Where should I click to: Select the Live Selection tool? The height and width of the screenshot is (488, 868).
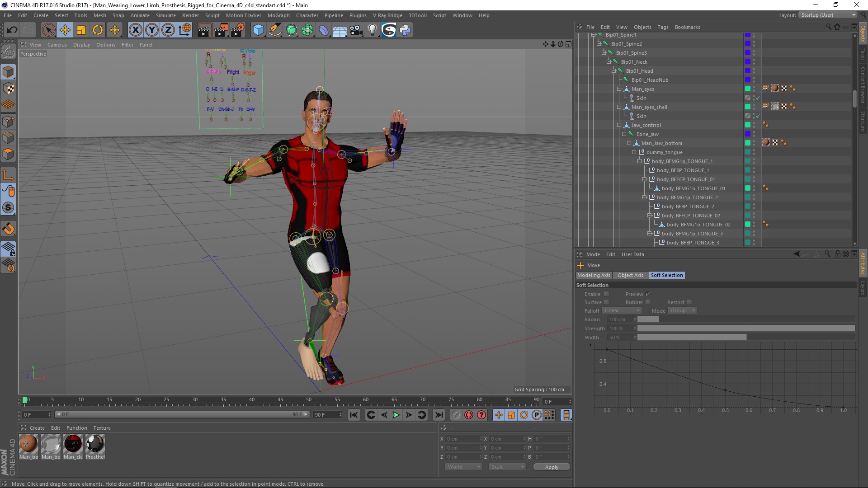click(48, 30)
